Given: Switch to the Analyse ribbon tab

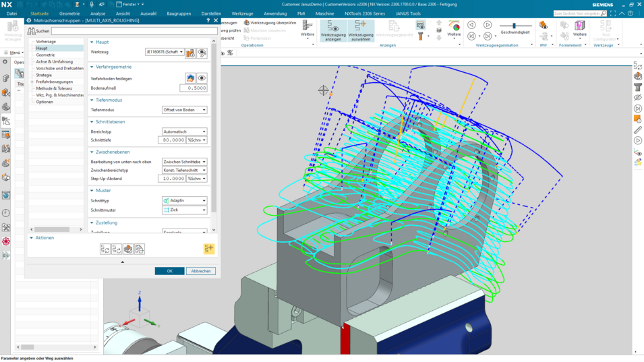Looking at the screenshot, I should pos(98,13).
